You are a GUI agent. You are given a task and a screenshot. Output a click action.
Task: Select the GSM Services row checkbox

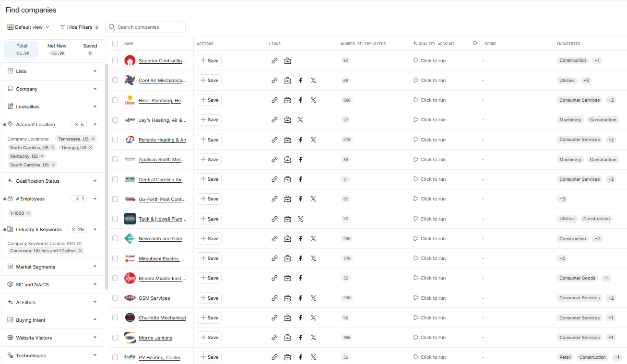(x=115, y=298)
